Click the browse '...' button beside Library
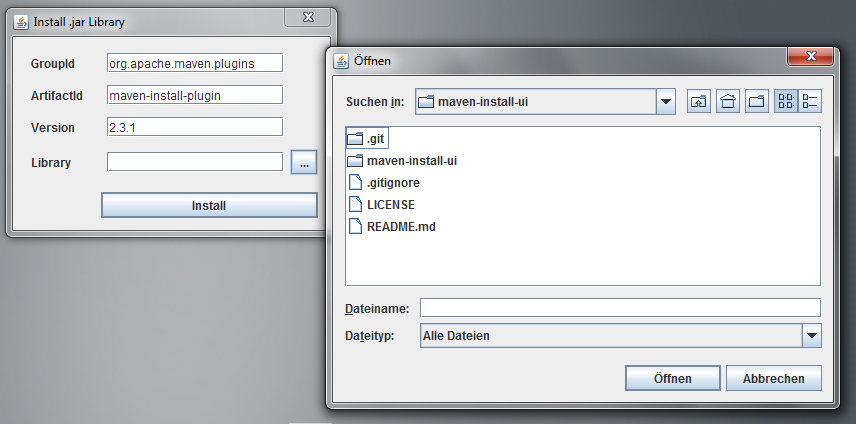 tap(304, 163)
